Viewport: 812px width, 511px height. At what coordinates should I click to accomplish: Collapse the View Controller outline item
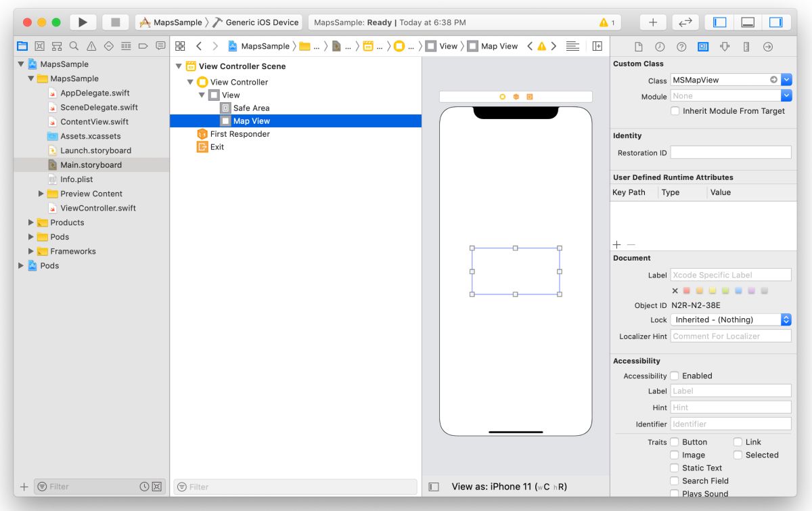point(190,82)
